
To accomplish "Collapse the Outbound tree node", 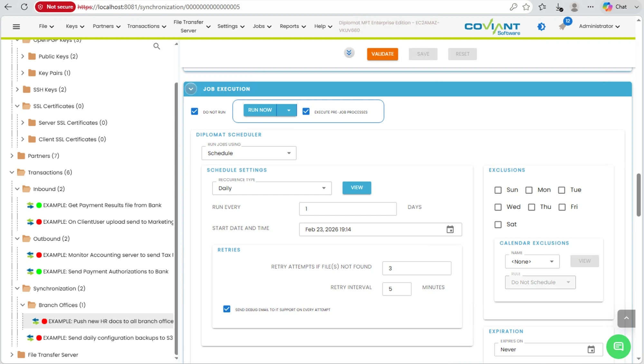I will point(17,239).
